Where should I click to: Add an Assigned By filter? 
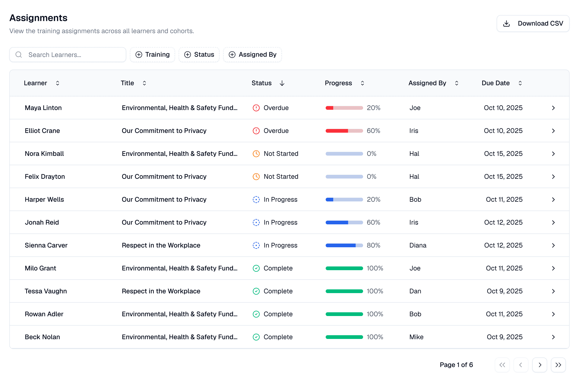[x=252, y=55]
